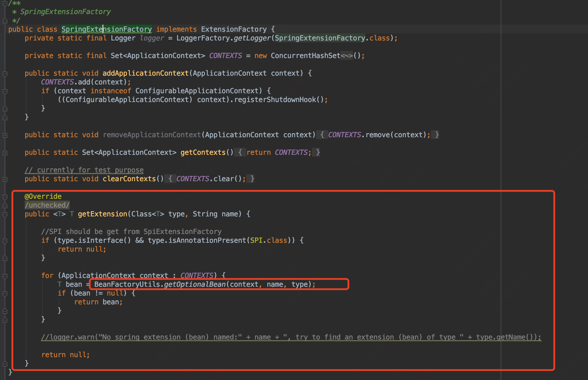The height and width of the screenshot is (380, 588).
Task: Click the @Override annotation
Action: (x=43, y=196)
